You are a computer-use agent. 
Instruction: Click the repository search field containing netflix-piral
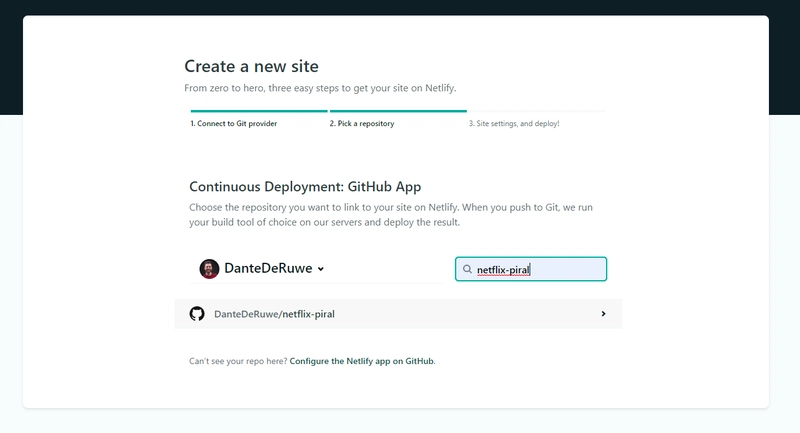point(531,269)
